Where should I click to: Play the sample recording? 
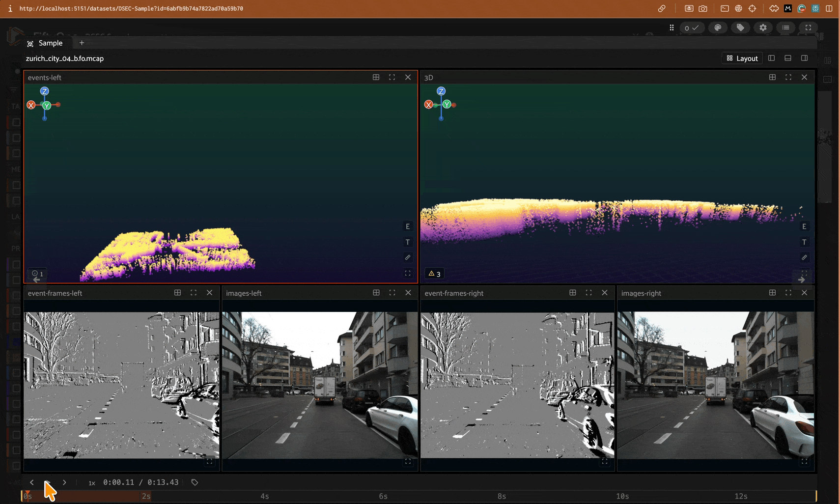point(48,482)
